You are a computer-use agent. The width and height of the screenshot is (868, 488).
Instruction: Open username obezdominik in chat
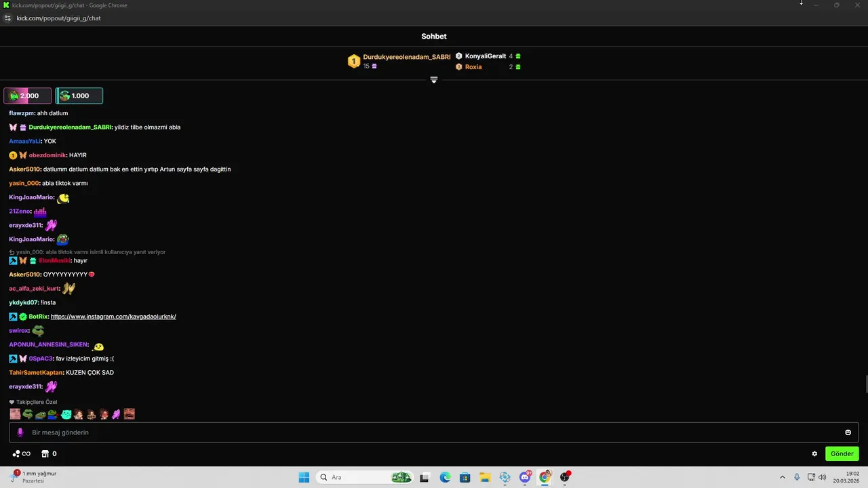pos(47,155)
